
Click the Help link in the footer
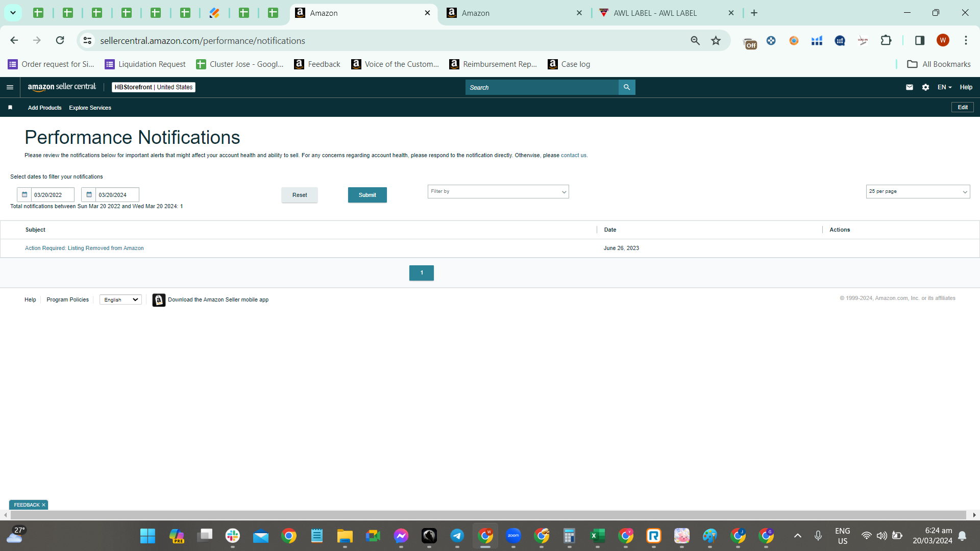point(30,300)
